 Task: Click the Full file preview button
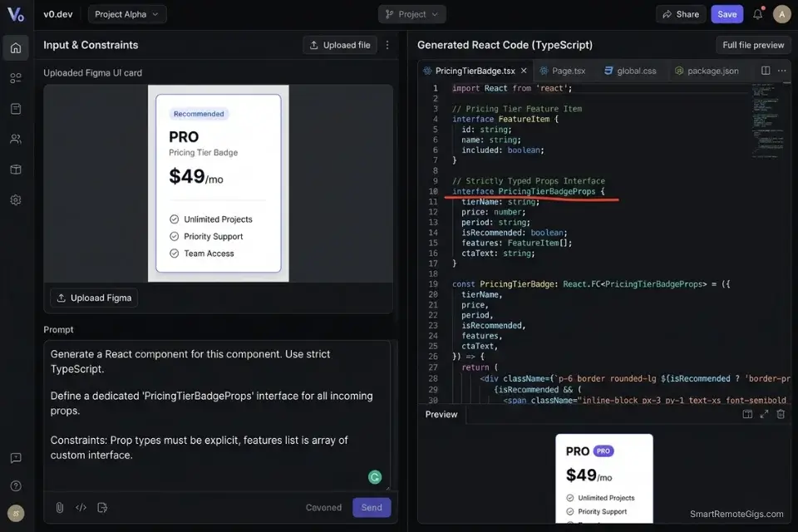[x=753, y=45]
